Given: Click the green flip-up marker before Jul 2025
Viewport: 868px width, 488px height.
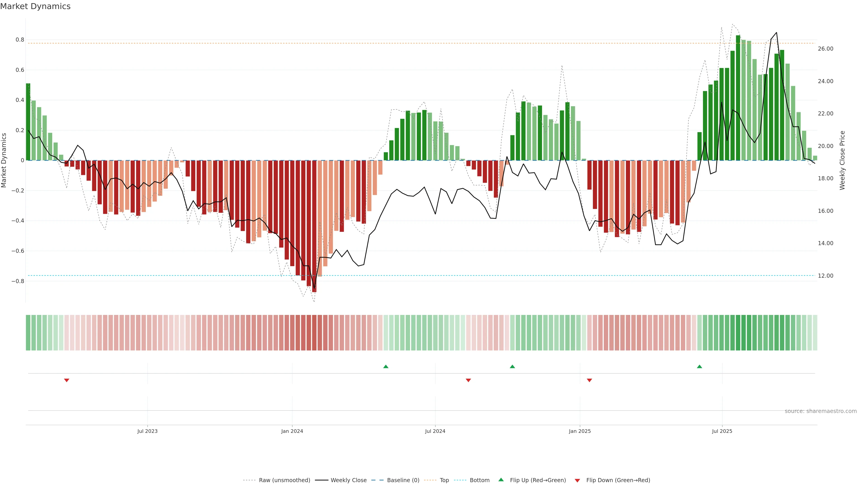Looking at the screenshot, I should [700, 366].
